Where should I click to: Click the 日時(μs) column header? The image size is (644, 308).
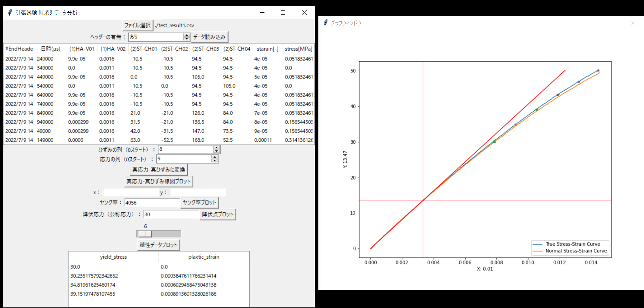51,49
